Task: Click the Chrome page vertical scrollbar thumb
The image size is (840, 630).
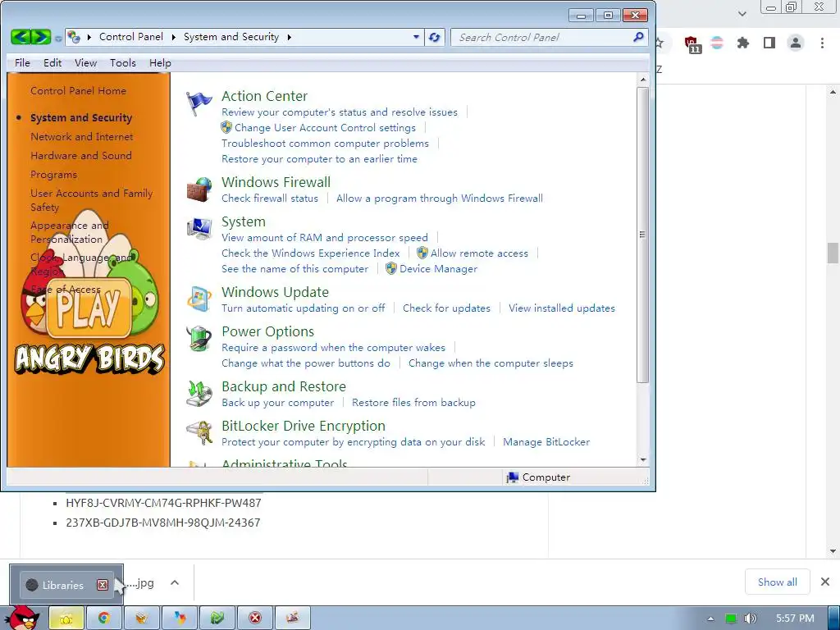Action: (x=833, y=253)
